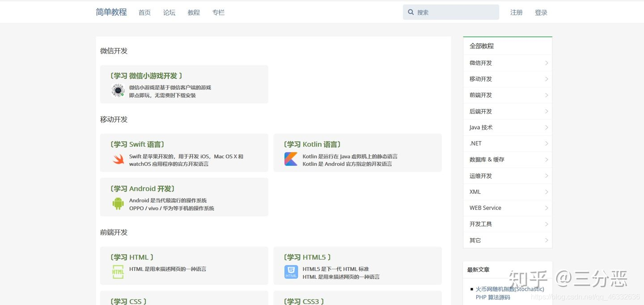Open 学习 Android 开发 tutorial

[142, 188]
